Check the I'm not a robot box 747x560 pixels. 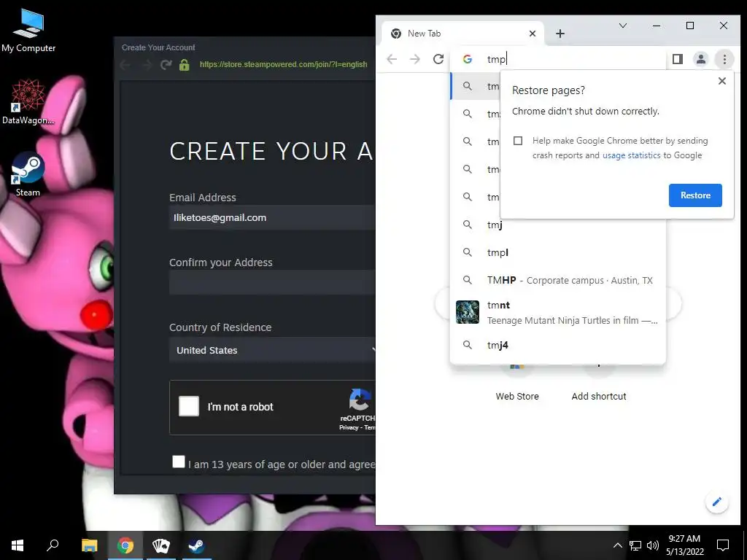[189, 407]
